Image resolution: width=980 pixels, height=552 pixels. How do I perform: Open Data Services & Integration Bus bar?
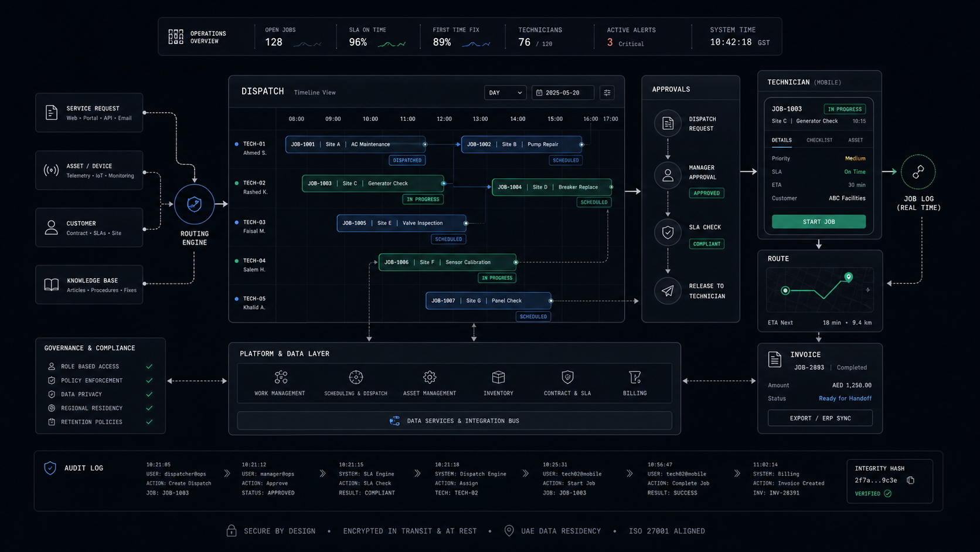point(454,421)
